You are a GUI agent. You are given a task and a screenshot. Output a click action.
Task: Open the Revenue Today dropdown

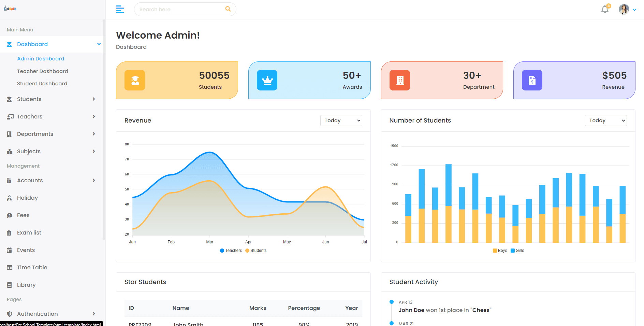pyautogui.click(x=341, y=121)
